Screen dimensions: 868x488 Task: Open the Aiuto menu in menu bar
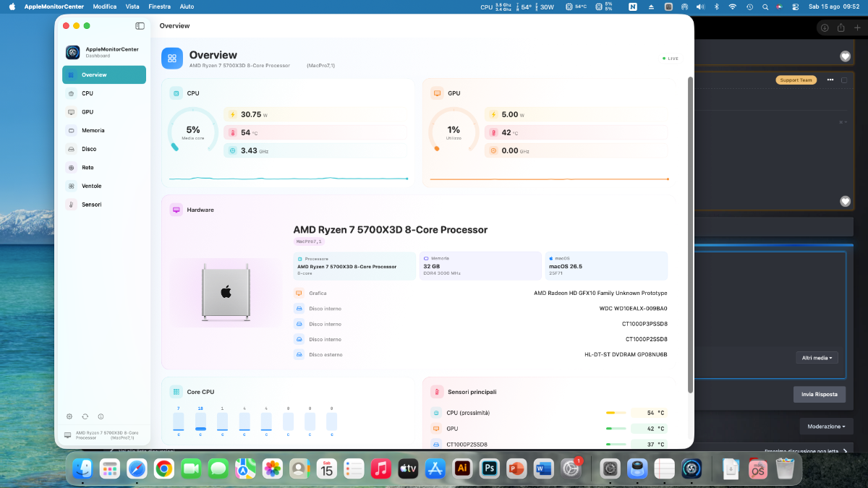click(x=187, y=7)
